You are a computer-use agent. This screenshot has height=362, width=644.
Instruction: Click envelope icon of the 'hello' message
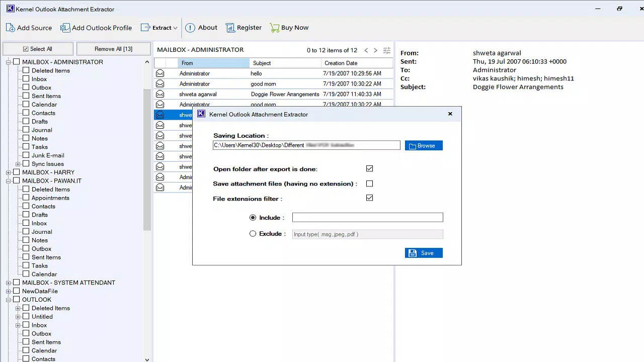(x=160, y=73)
